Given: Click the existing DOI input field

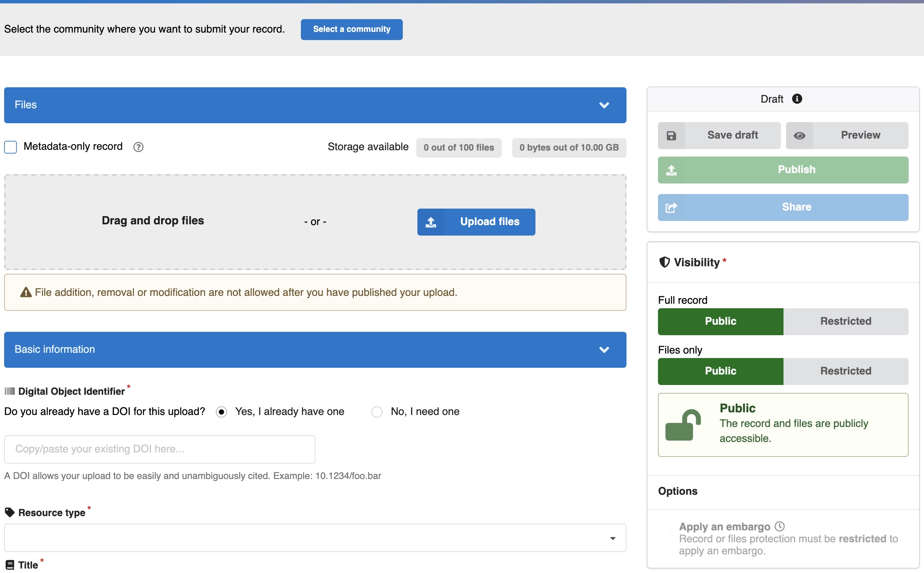Looking at the screenshot, I should pos(160,449).
